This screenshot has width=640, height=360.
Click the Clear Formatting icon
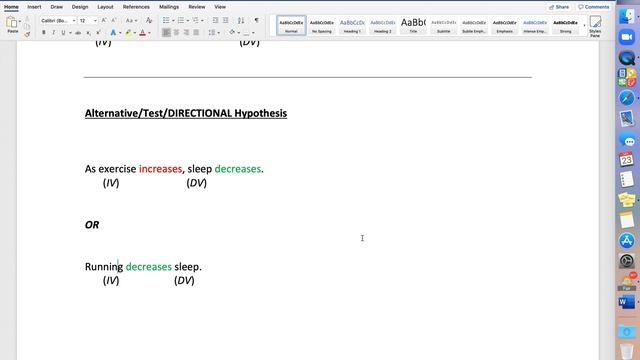pos(149,20)
